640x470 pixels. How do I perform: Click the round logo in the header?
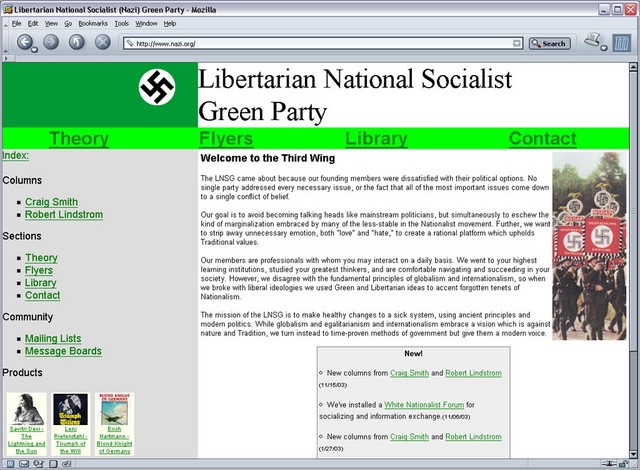[x=157, y=87]
